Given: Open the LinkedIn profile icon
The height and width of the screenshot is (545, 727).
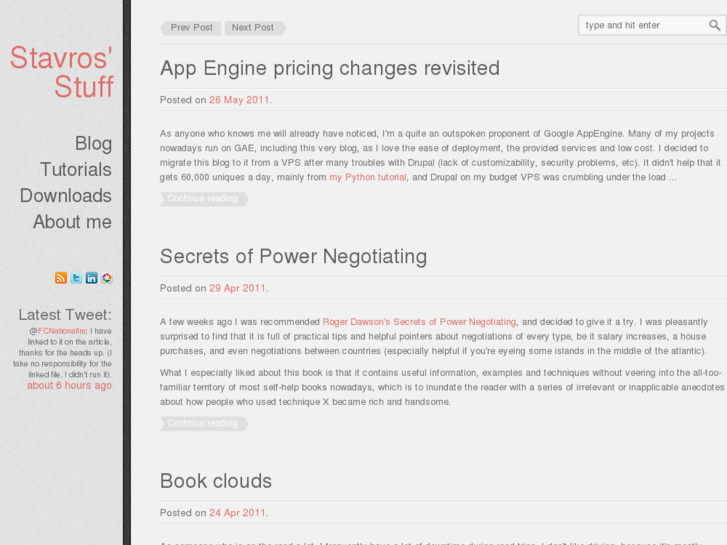Looking at the screenshot, I should [x=91, y=278].
